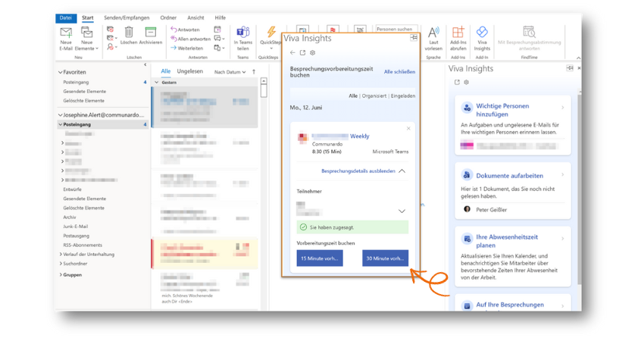Archive the message with Archivieren
The height and width of the screenshot is (341, 644).
pos(150,36)
